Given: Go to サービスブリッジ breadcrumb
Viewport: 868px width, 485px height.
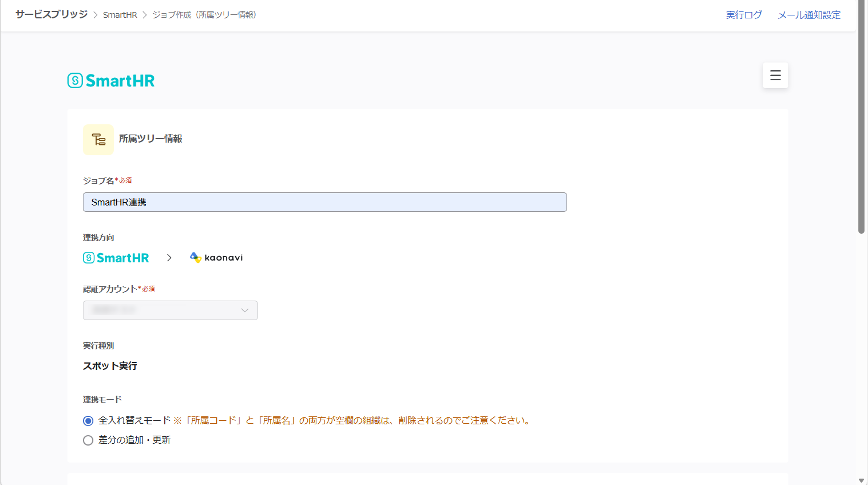Looking at the screenshot, I should click(x=51, y=14).
